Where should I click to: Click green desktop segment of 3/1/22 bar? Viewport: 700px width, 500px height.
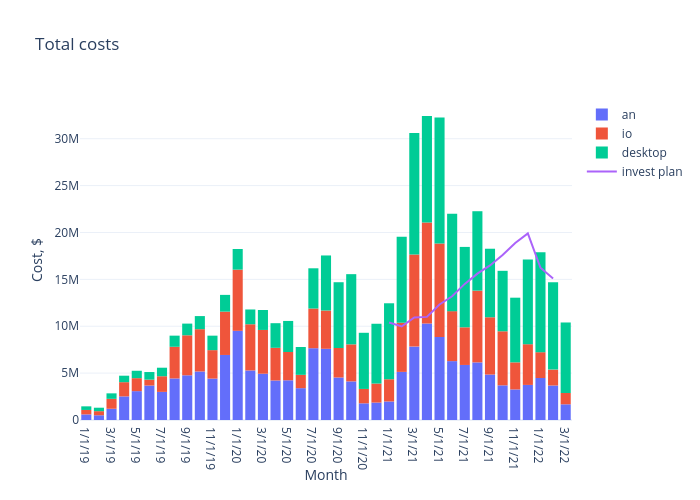566,357
